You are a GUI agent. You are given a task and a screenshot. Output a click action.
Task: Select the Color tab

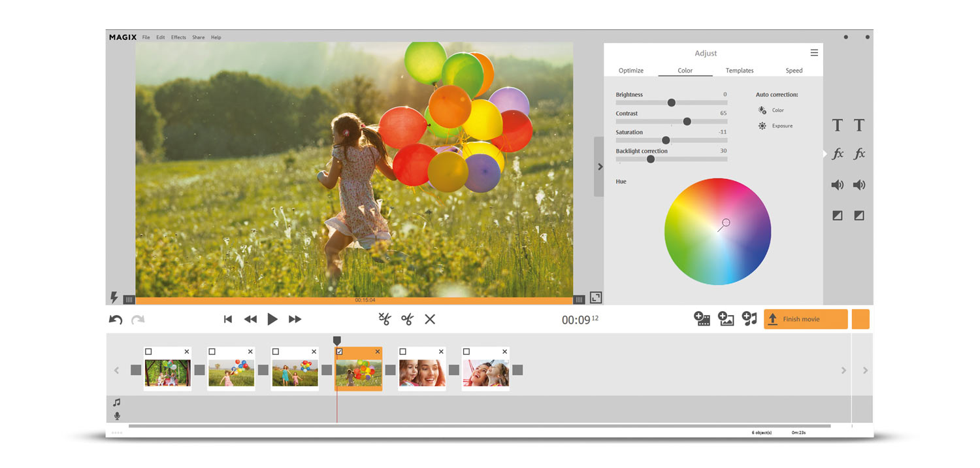(x=685, y=71)
